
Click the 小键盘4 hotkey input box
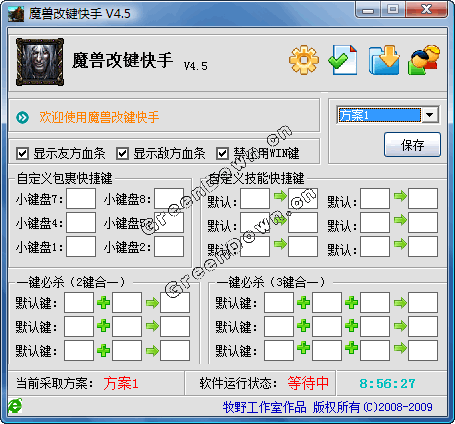(81, 223)
